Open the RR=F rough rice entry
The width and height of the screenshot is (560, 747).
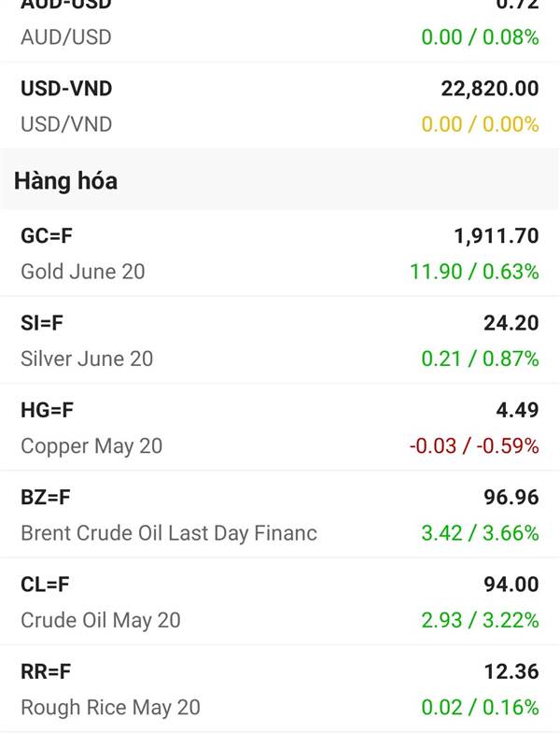[280, 689]
